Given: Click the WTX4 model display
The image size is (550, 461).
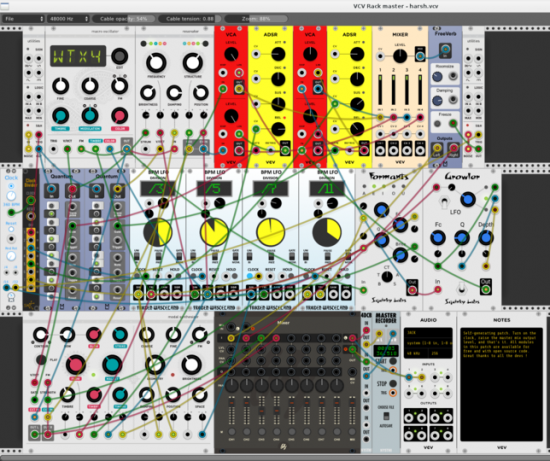Looking at the screenshot, I should click(78, 56).
